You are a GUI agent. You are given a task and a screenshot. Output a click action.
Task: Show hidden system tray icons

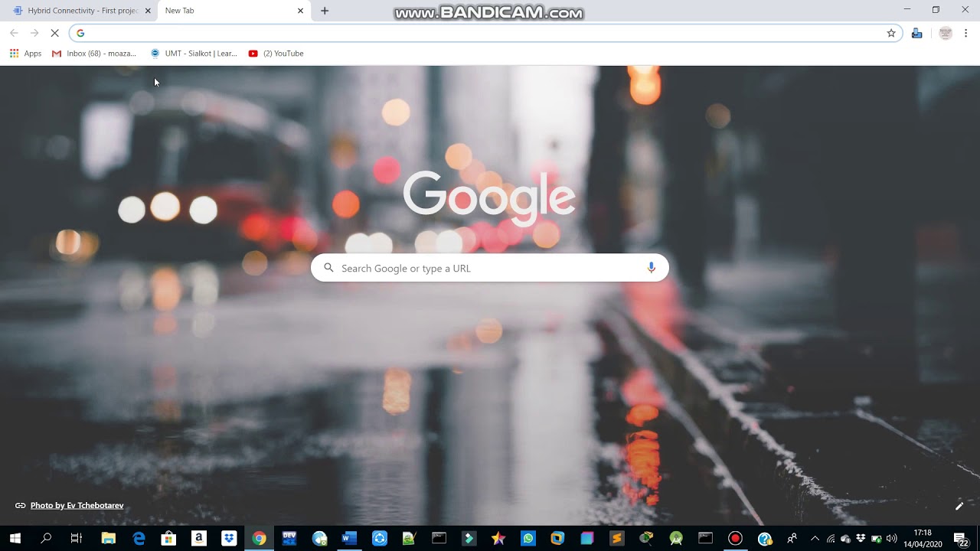click(x=815, y=538)
